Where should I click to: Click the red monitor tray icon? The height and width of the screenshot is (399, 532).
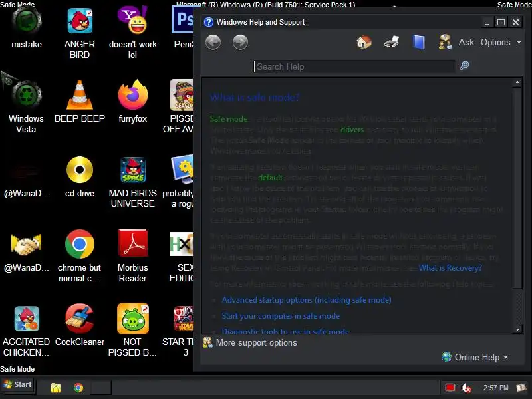tap(450, 388)
